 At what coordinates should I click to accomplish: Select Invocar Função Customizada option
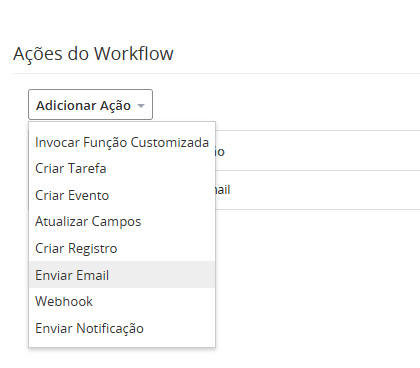122,142
